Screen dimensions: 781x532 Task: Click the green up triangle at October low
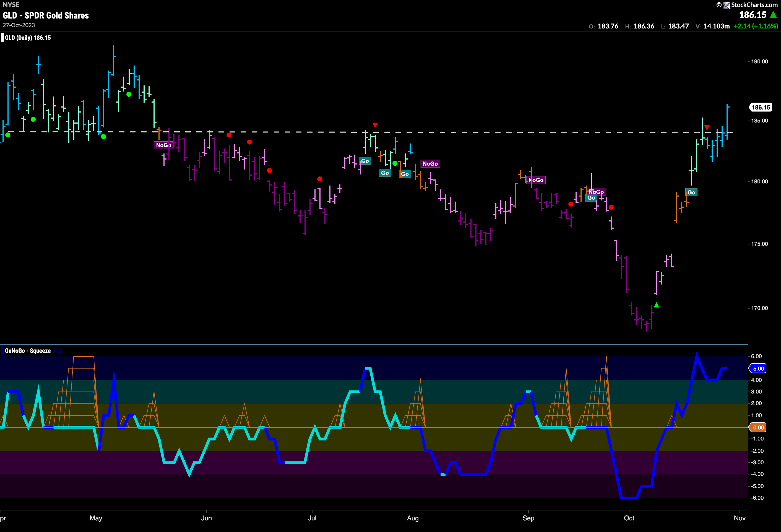(657, 305)
